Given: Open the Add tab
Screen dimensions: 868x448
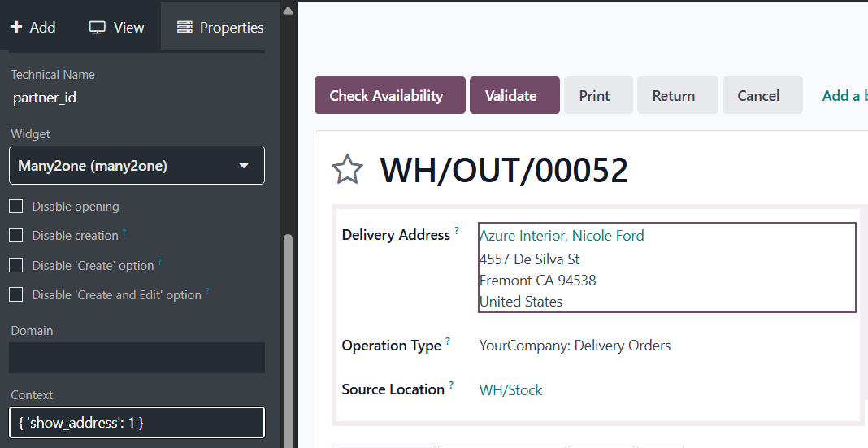Looking at the screenshot, I should click(33, 27).
